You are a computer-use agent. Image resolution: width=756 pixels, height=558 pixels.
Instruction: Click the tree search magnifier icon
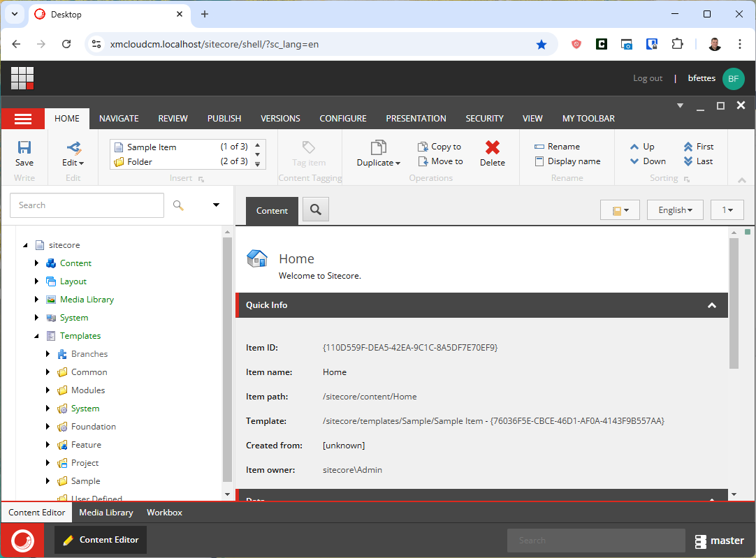tap(178, 205)
